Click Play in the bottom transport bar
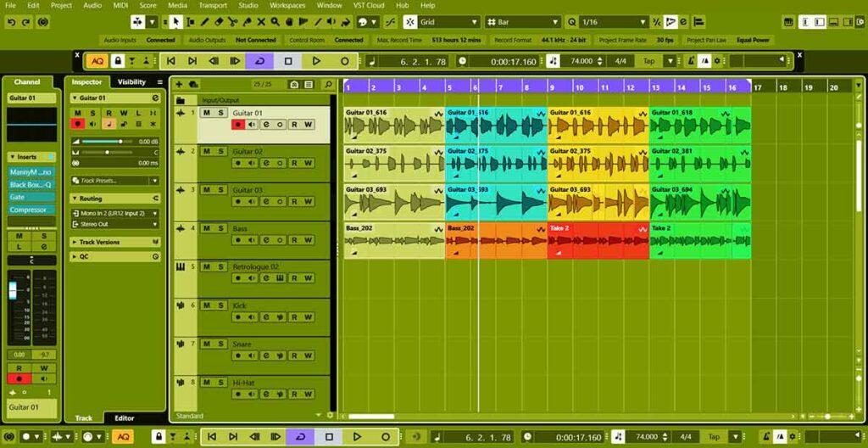868x448 pixels. (x=357, y=436)
